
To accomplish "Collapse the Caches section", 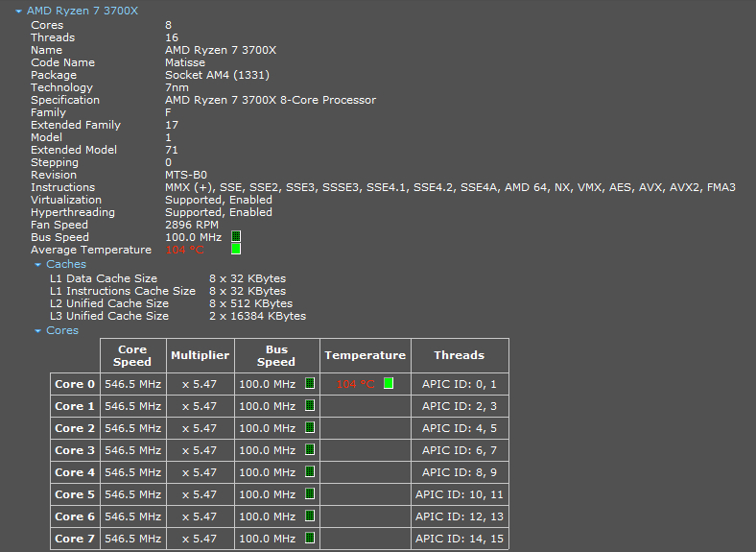I will (x=37, y=264).
